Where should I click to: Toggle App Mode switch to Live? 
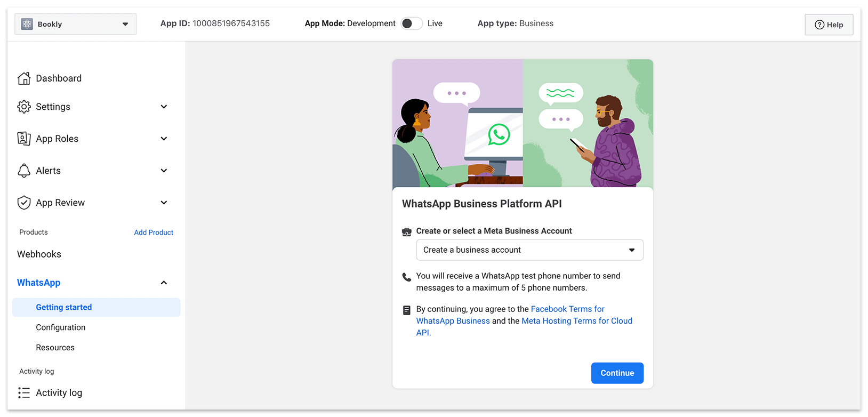(412, 23)
